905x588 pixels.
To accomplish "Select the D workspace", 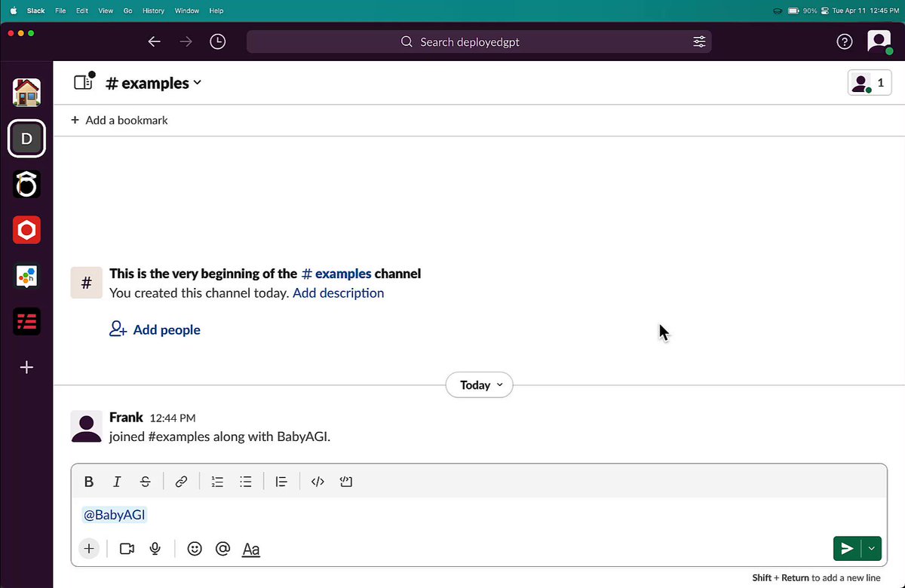I will point(26,139).
